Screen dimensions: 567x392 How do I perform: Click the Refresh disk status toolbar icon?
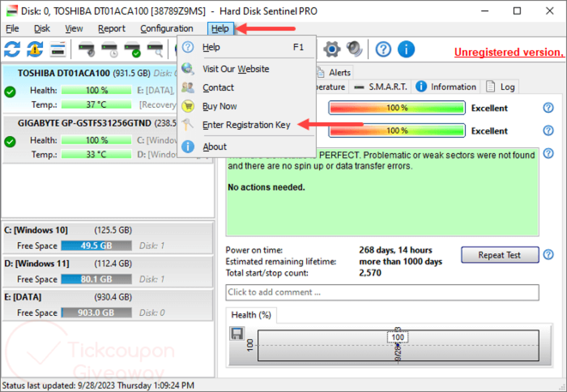click(12, 50)
